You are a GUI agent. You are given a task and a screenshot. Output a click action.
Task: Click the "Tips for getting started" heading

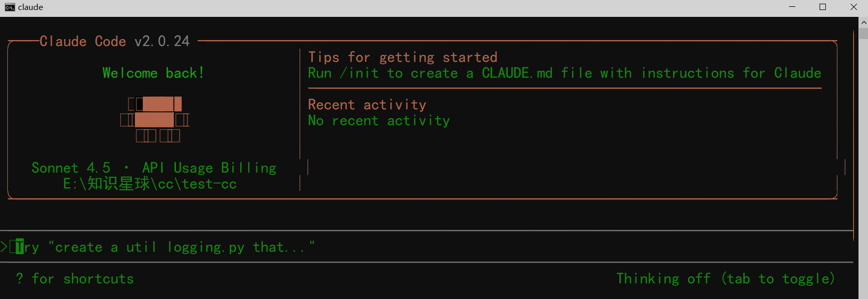click(402, 57)
